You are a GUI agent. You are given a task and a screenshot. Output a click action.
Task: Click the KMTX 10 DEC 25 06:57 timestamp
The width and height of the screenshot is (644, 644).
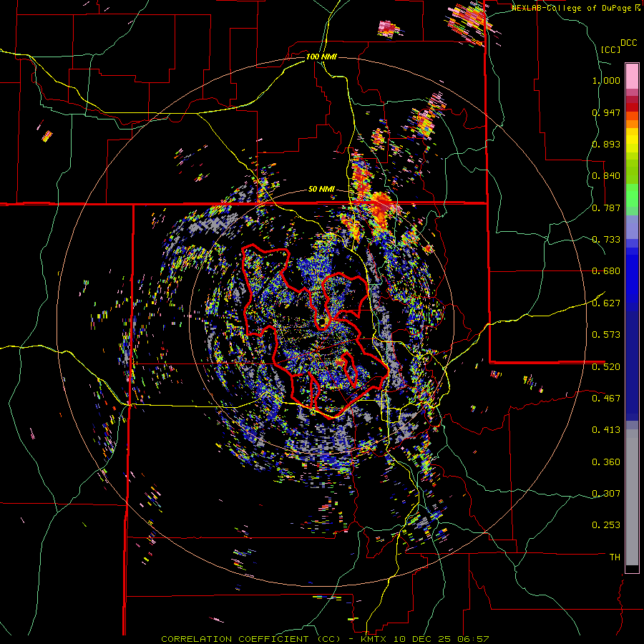pos(425,639)
